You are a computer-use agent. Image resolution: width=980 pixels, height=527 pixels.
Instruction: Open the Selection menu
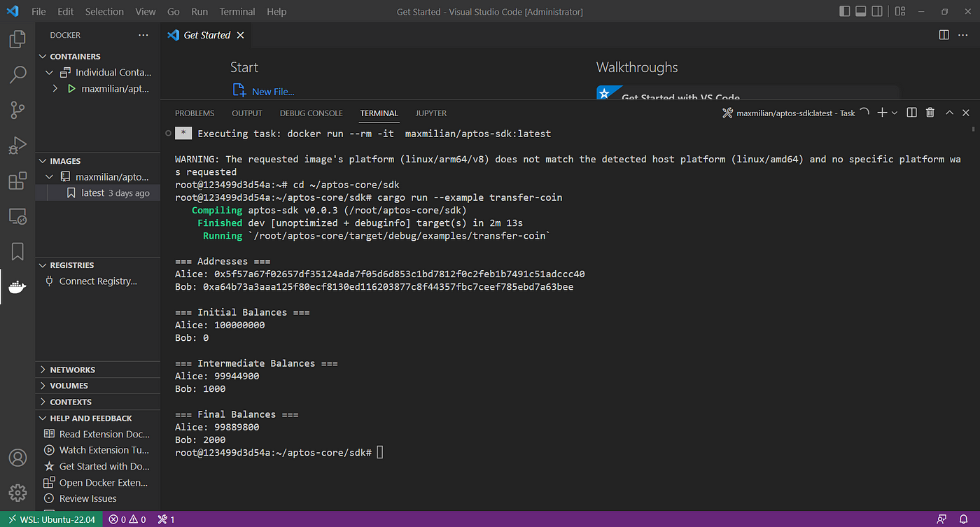click(104, 12)
